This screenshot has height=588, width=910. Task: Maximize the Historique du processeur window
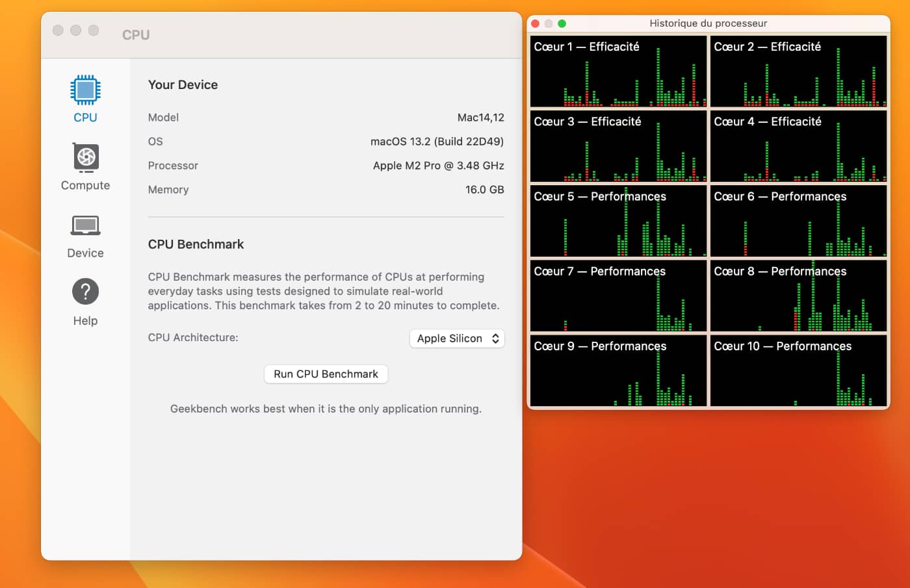562,23
